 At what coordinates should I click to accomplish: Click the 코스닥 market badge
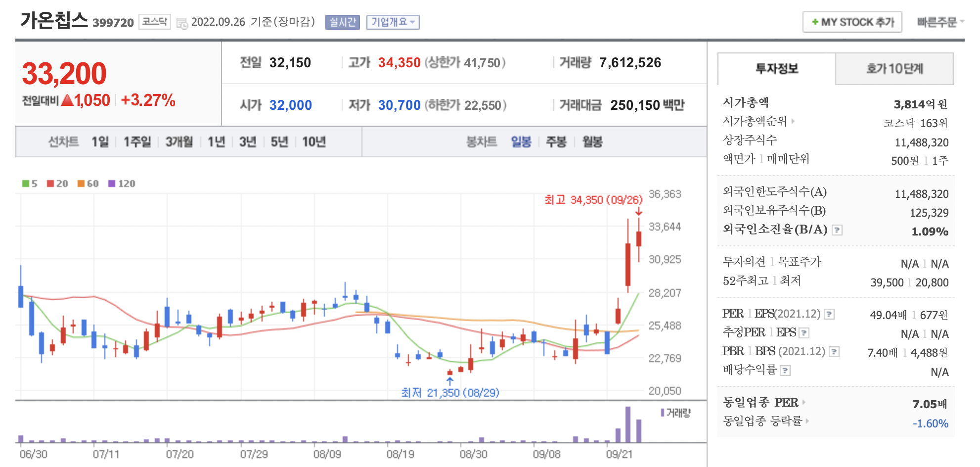155,22
